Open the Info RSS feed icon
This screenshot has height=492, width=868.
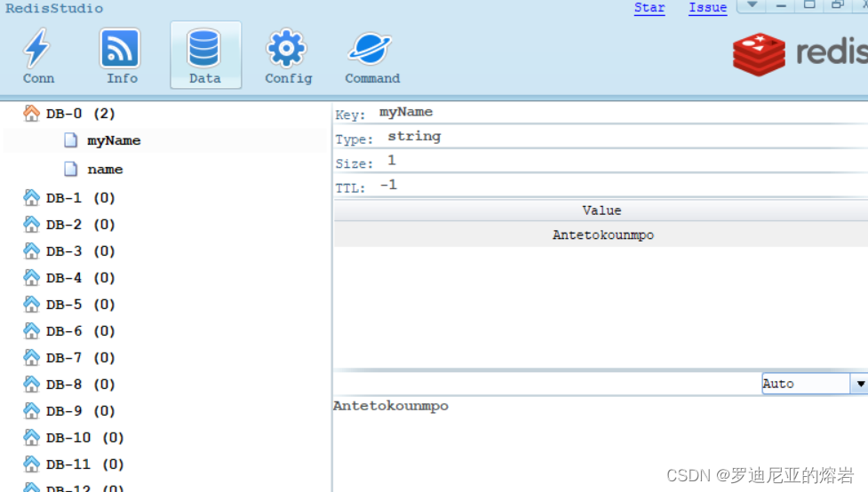click(x=120, y=48)
